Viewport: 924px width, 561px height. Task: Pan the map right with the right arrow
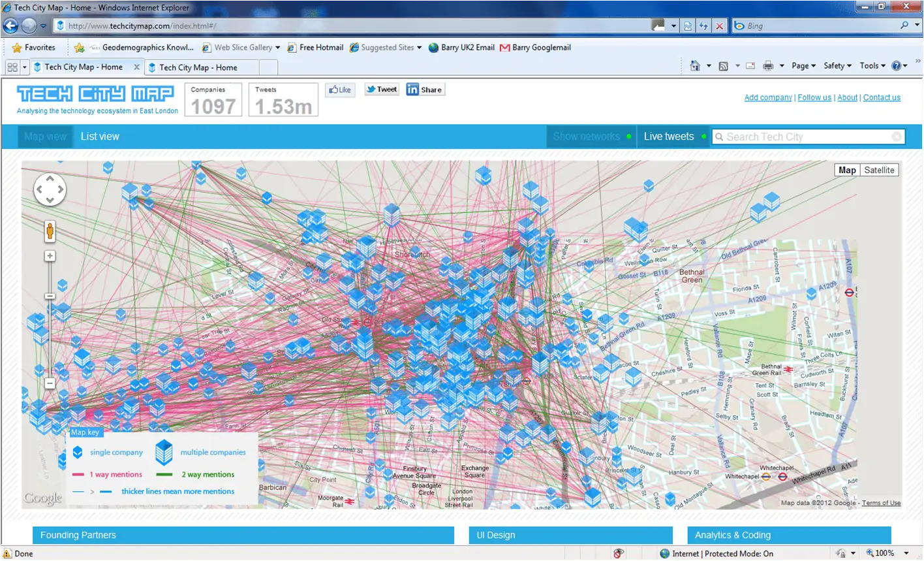(x=61, y=190)
